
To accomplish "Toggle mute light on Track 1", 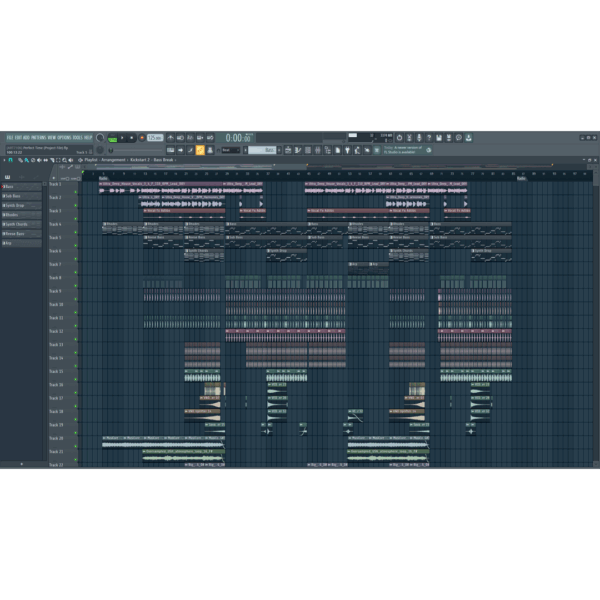I will (76, 192).
